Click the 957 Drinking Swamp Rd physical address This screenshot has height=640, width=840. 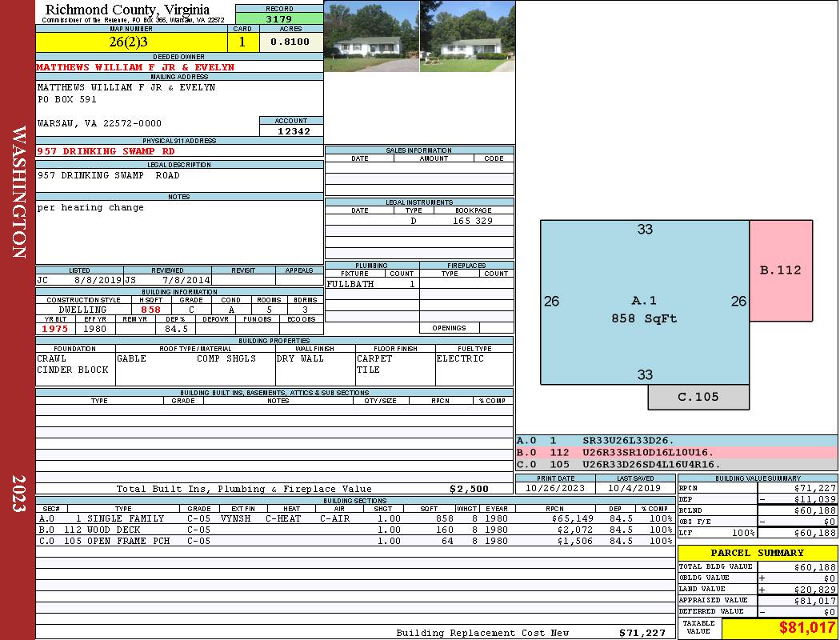[106, 151]
